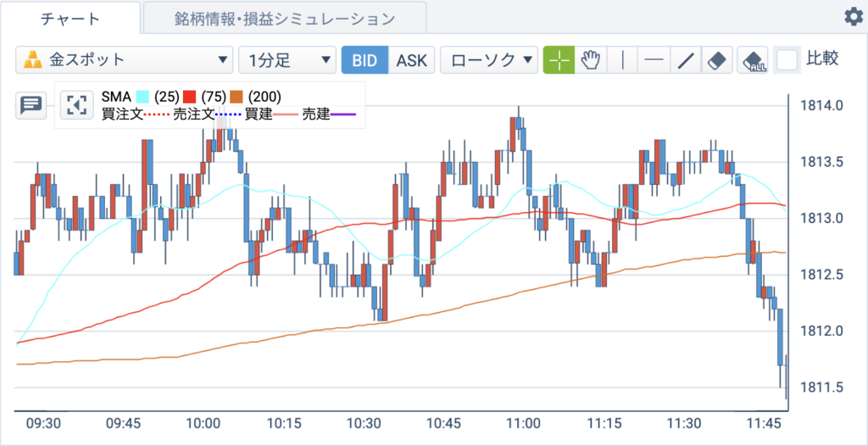Open the 銘柄情報・損益シミュレーション tab
The height and width of the screenshot is (446, 868).
pyautogui.click(x=285, y=19)
